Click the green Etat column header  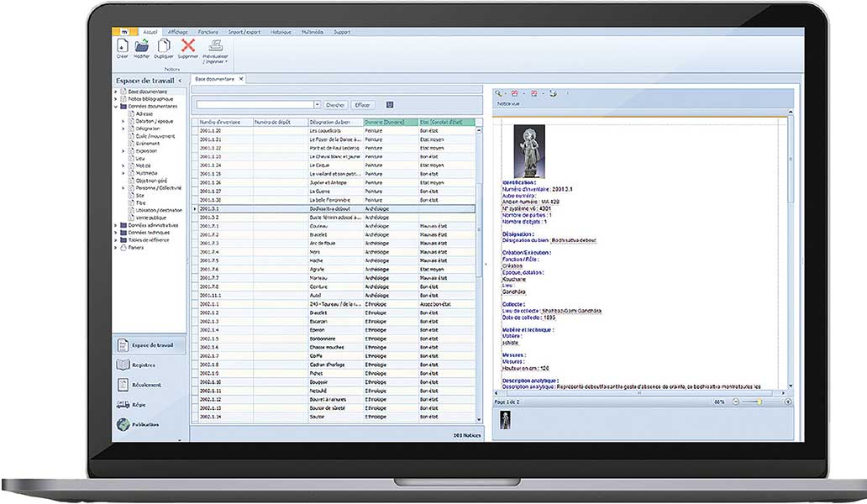pyautogui.click(x=447, y=122)
